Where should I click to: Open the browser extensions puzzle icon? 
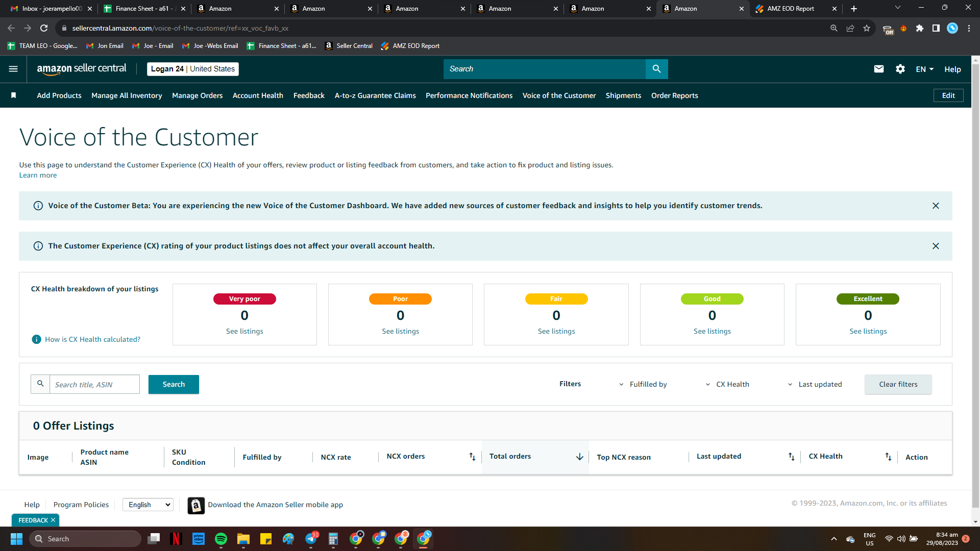point(920,28)
